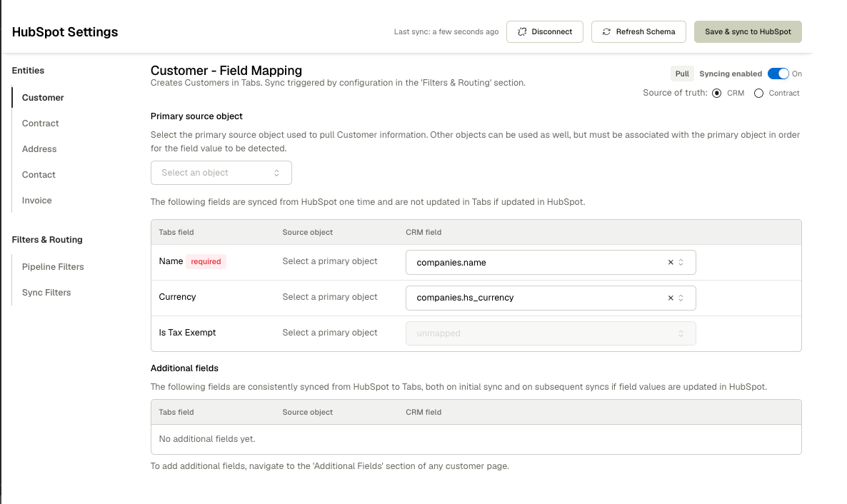This screenshot has height=504, width=847.
Task: Click the 'Filters & Routing' sidebar heading
Action: (x=47, y=240)
